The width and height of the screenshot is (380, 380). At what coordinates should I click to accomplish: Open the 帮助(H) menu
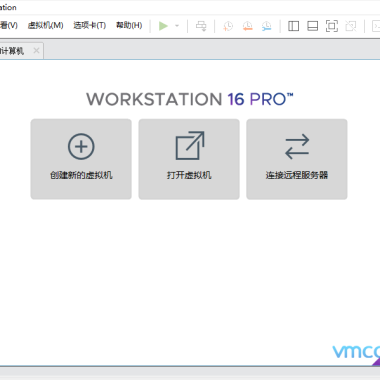tap(129, 25)
